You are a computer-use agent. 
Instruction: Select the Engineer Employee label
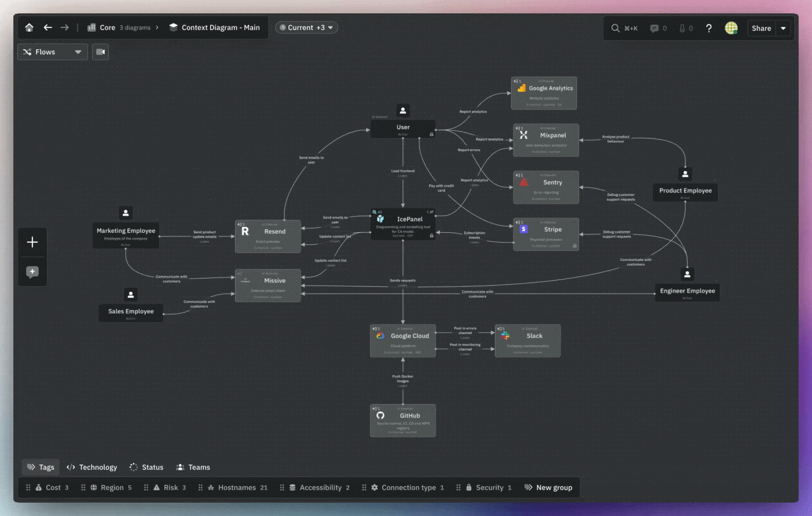pos(687,291)
